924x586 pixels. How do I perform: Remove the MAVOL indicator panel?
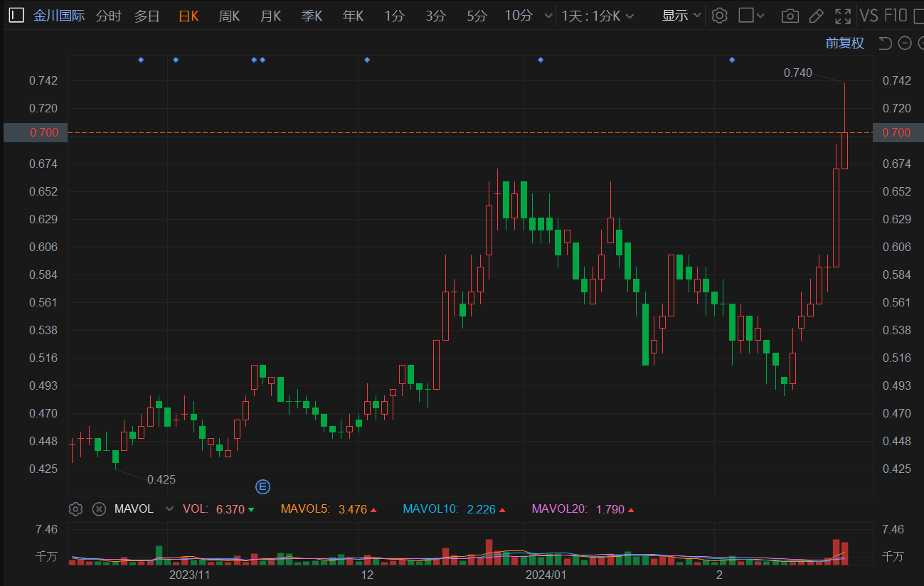pyautogui.click(x=100, y=509)
